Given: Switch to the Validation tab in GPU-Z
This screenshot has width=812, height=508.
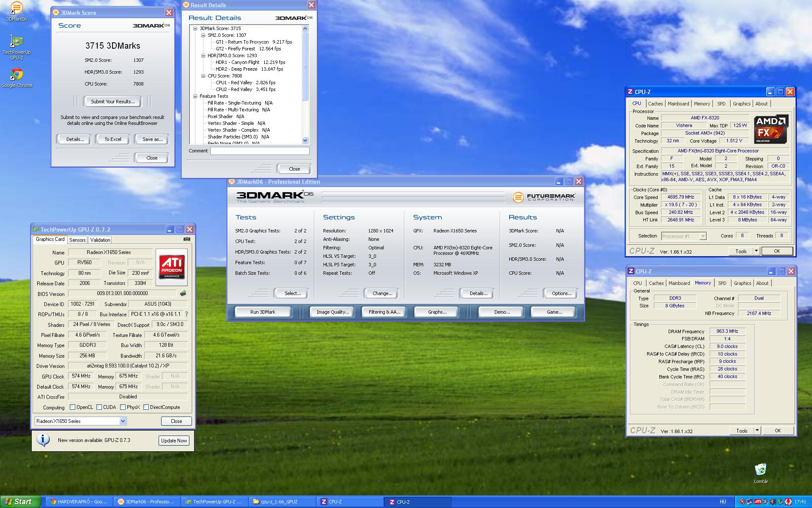Looking at the screenshot, I should pyautogui.click(x=100, y=240).
